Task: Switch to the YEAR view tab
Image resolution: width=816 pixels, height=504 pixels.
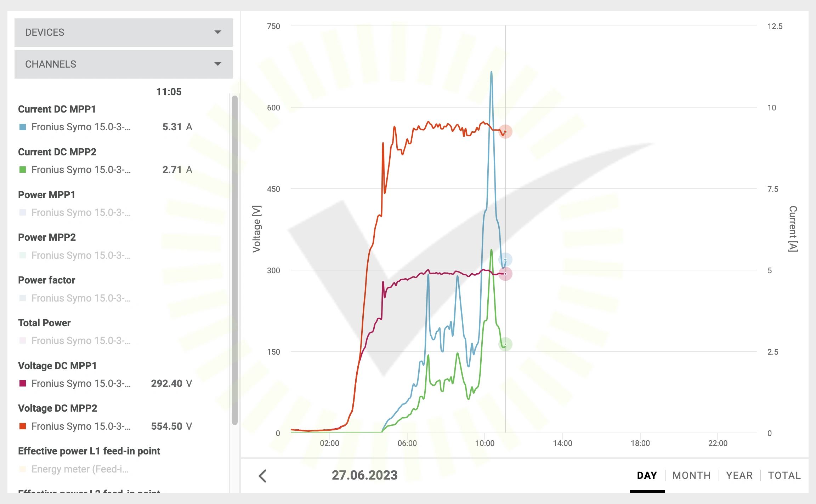Action: pyautogui.click(x=739, y=475)
